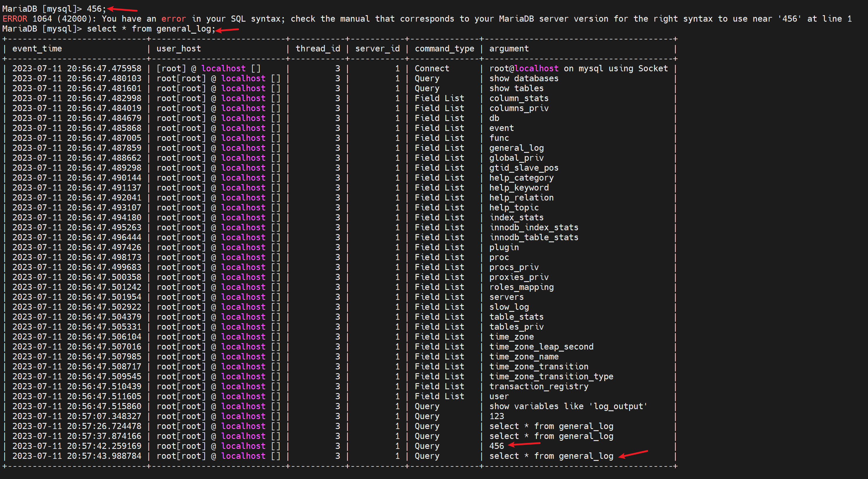The image size is (868, 479).
Task: Click the user_host column header
Action: pyautogui.click(x=179, y=49)
